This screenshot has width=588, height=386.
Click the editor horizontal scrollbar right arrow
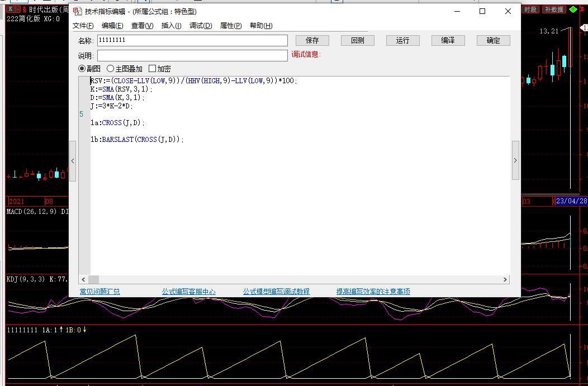(505, 279)
